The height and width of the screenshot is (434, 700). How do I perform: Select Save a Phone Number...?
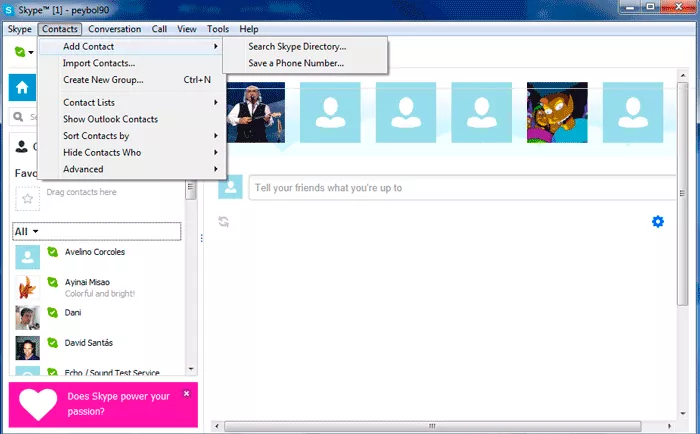pos(305,63)
